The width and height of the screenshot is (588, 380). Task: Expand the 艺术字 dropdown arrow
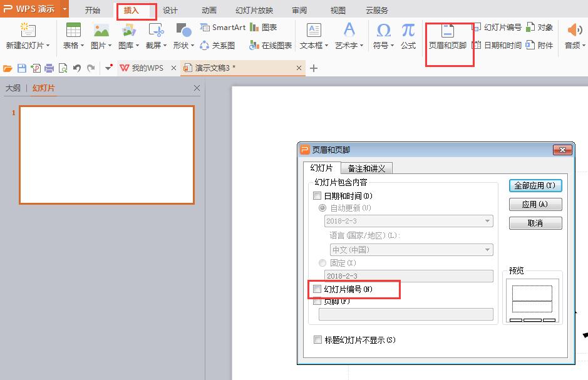pyautogui.click(x=361, y=45)
